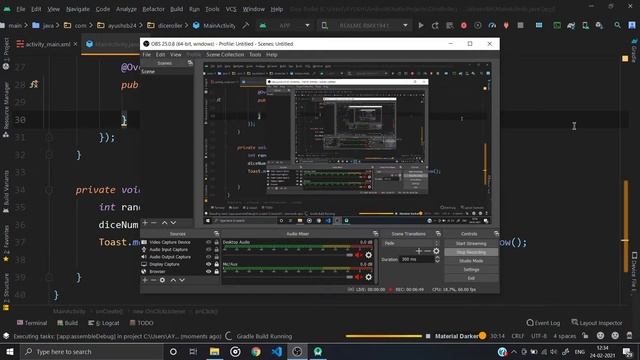Image resolution: width=640 pixels, height=360 pixels.
Task: Toggle visibility of Video Capture Device source
Action: tap(209, 242)
